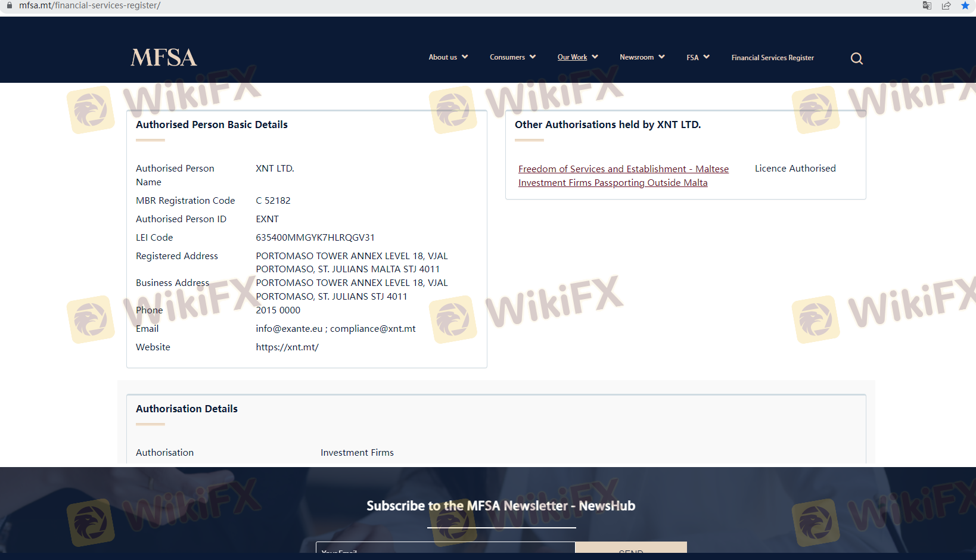
Task: Expand the chevron beside Consumers
Action: point(533,57)
